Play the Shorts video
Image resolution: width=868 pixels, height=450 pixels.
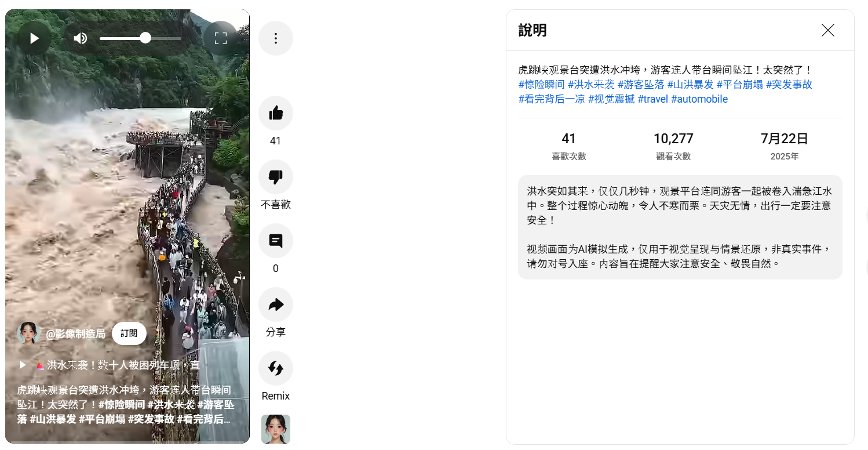pos(34,38)
